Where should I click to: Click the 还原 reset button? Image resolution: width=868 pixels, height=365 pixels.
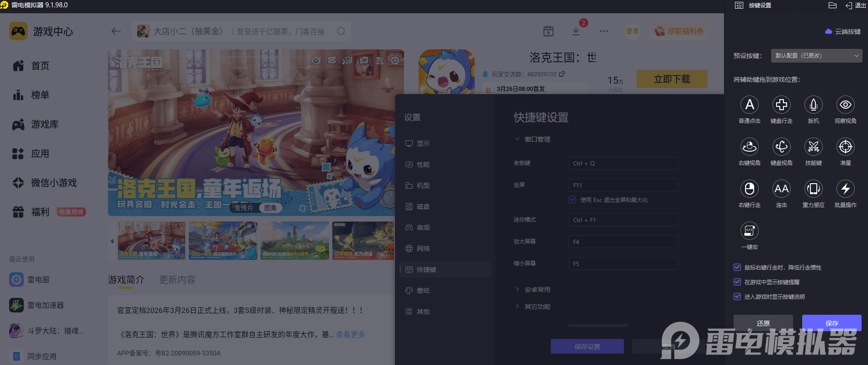point(763,323)
